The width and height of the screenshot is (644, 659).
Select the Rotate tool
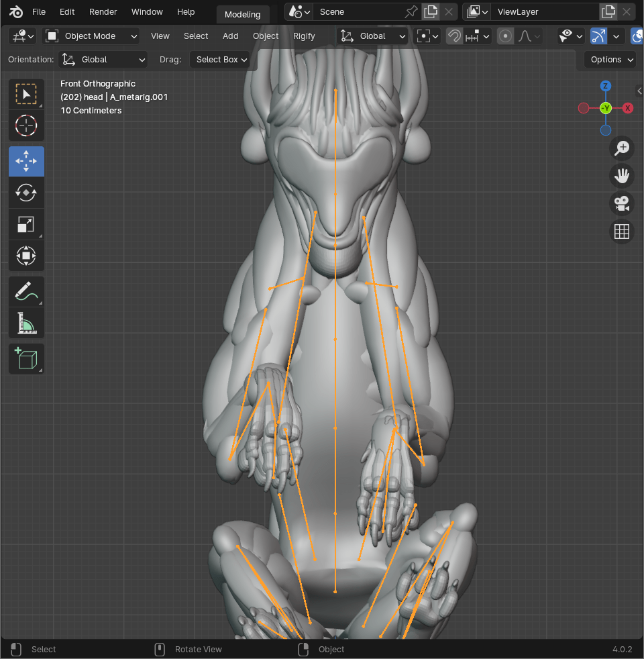click(x=26, y=193)
